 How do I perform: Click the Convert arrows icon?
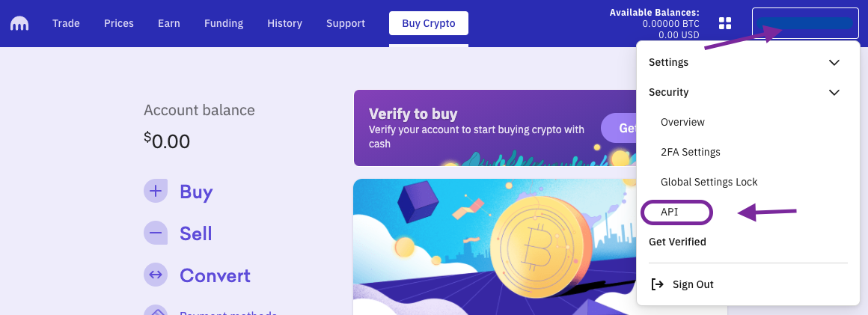(156, 275)
